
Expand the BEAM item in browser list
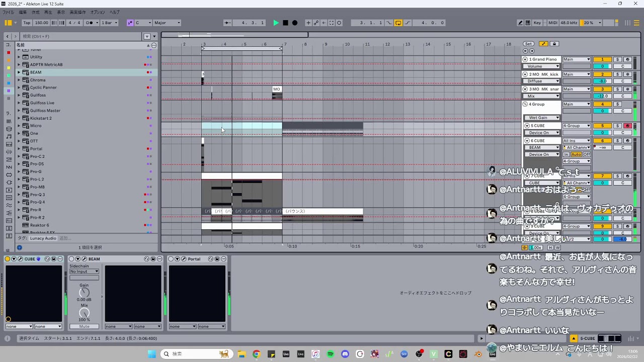click(x=19, y=72)
